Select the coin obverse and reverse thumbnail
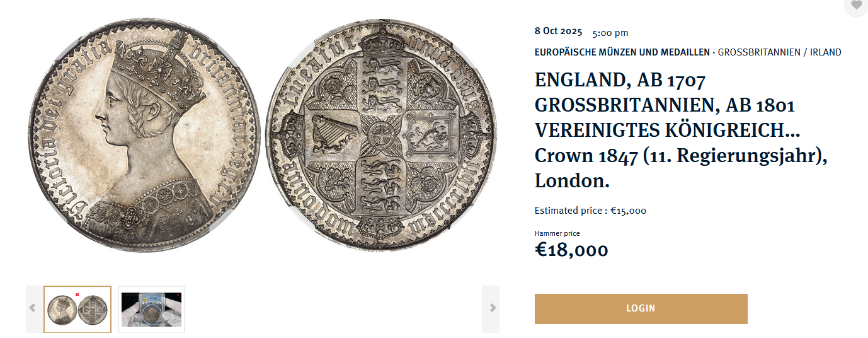 point(77,309)
